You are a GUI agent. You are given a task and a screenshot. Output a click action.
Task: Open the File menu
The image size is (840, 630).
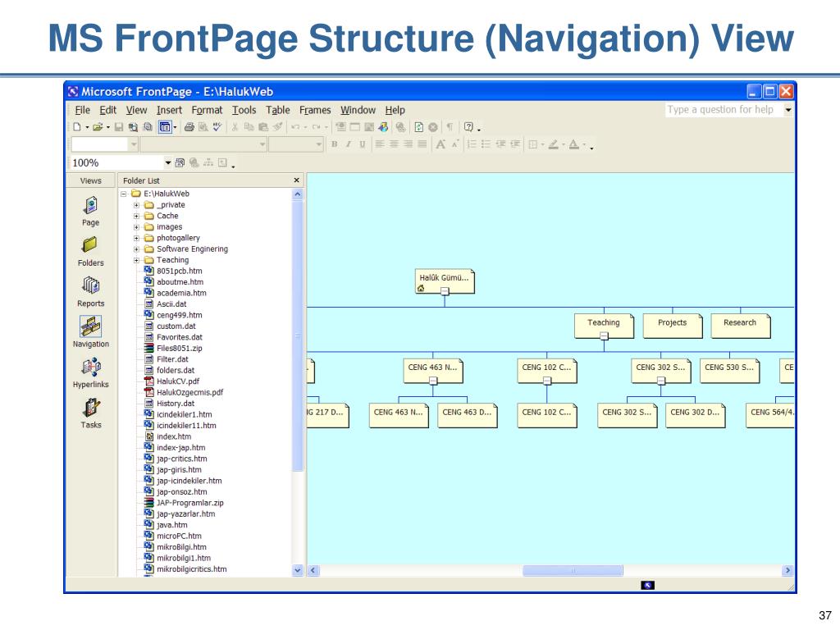pyautogui.click(x=83, y=110)
